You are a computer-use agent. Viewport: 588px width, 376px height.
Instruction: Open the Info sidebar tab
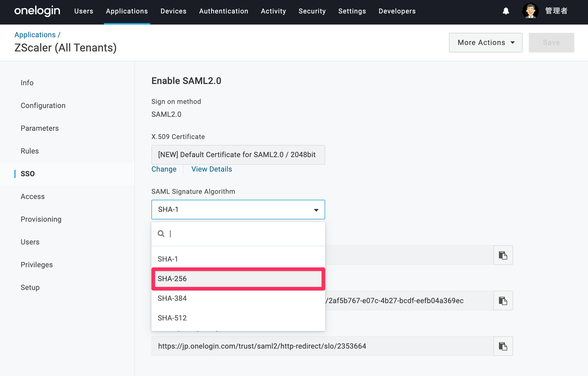[27, 83]
